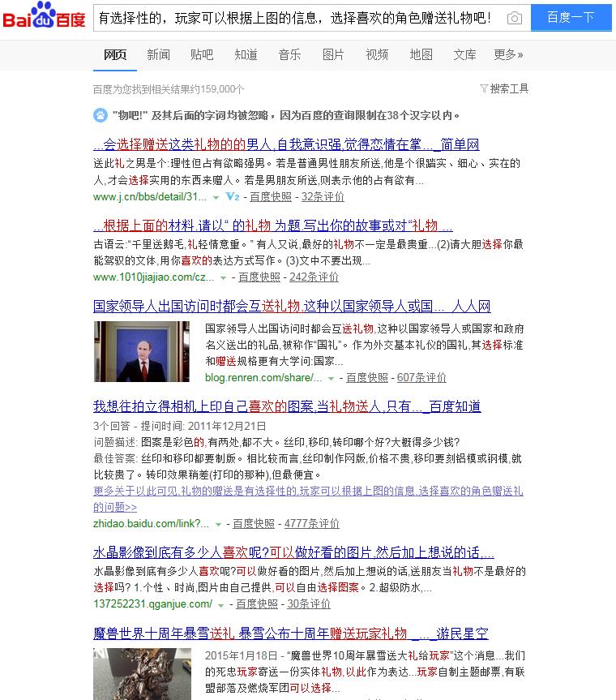The width and height of the screenshot is (616, 700).
Task: Click URL www.j.cn/bbs/detail/31...
Action: pos(150,197)
